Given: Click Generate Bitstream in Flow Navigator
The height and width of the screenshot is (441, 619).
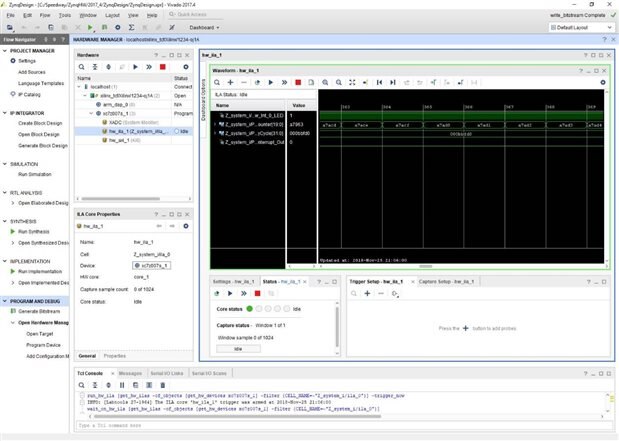Looking at the screenshot, I should tap(37, 312).
